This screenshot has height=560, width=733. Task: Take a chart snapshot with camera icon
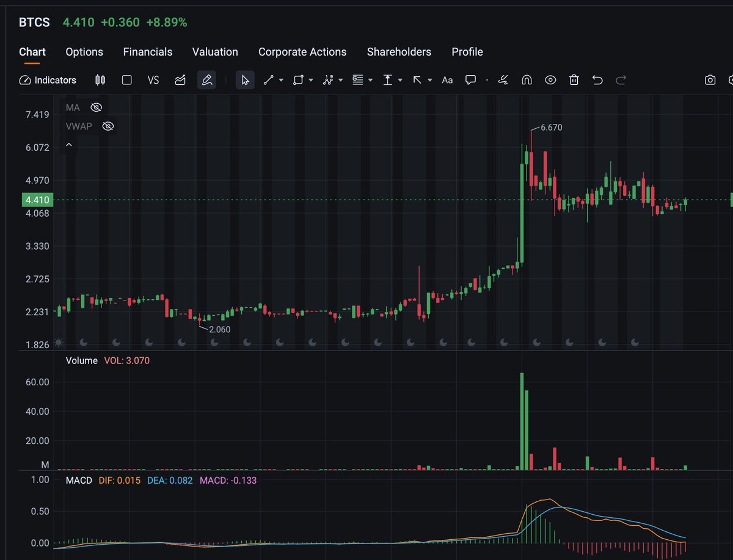710,80
